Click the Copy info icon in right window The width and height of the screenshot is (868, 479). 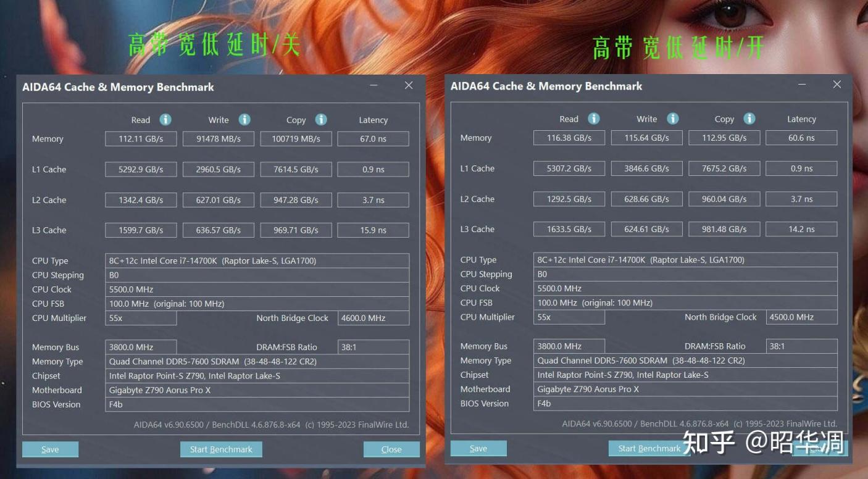click(749, 119)
